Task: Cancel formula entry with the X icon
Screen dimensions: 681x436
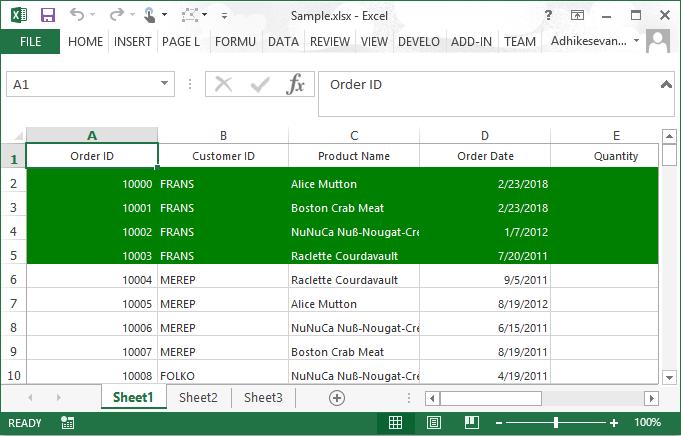Action: coord(224,84)
